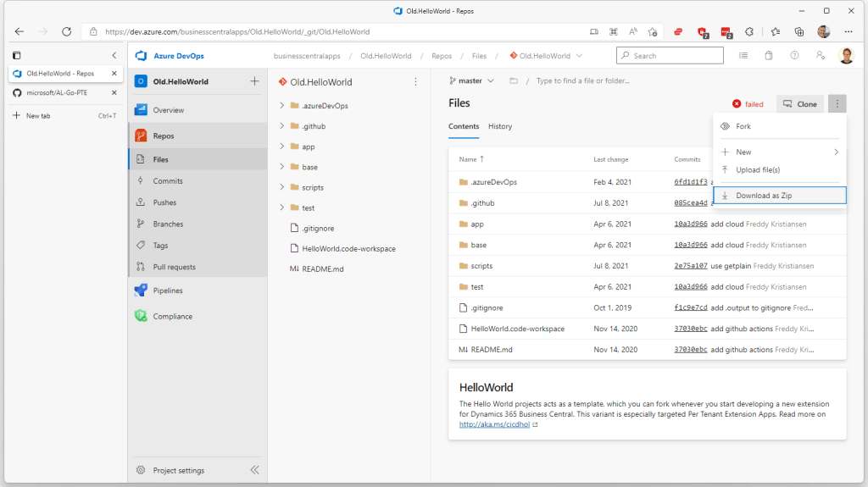
Task: Expand the base folder in tree
Action: (x=281, y=167)
